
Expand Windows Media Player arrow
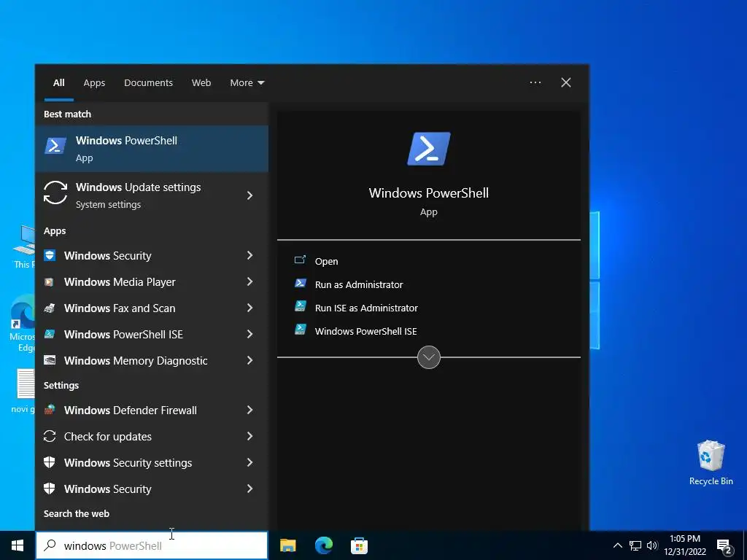pos(249,281)
